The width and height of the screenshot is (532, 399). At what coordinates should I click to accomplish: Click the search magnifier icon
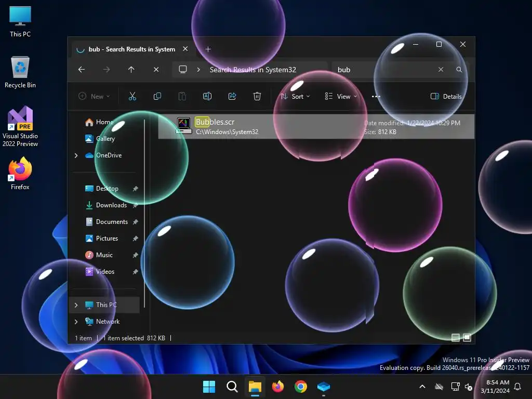click(459, 70)
